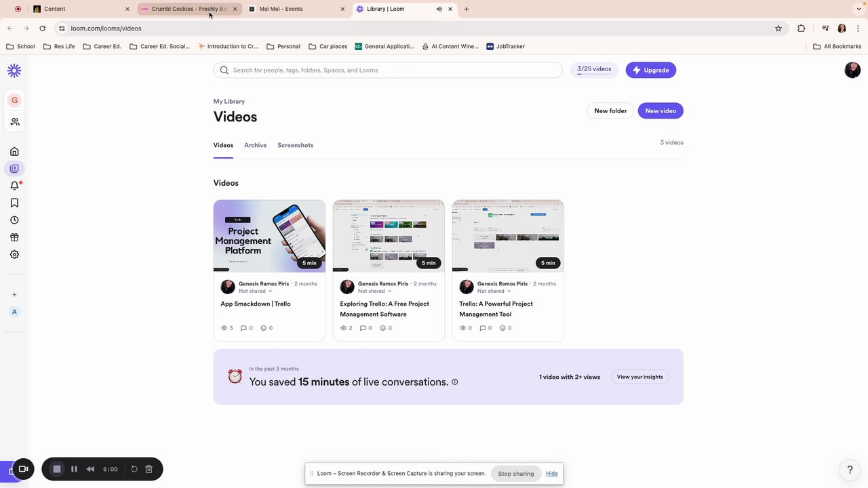The height and width of the screenshot is (488, 868).
Task: Click Stop sharing in the sharing bar
Action: click(x=516, y=474)
